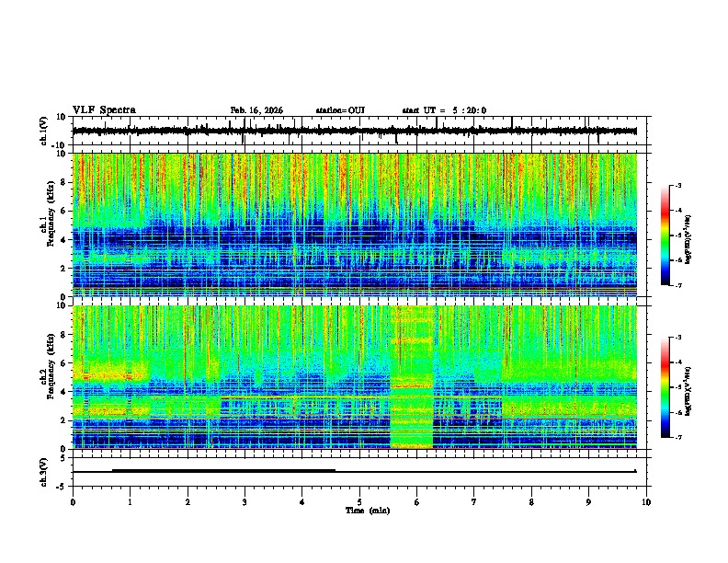Click the '5' tick on the time axis
The width and height of the screenshot is (728, 563).
[x=359, y=502]
